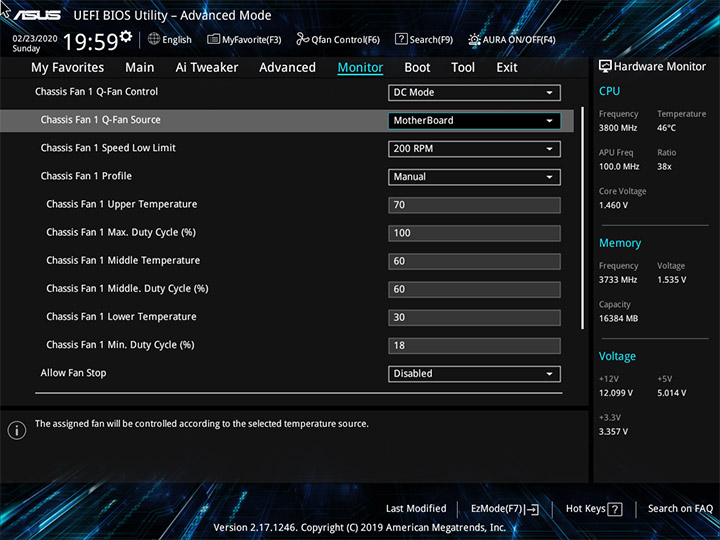Click the gear icon beside the clock

(125, 36)
